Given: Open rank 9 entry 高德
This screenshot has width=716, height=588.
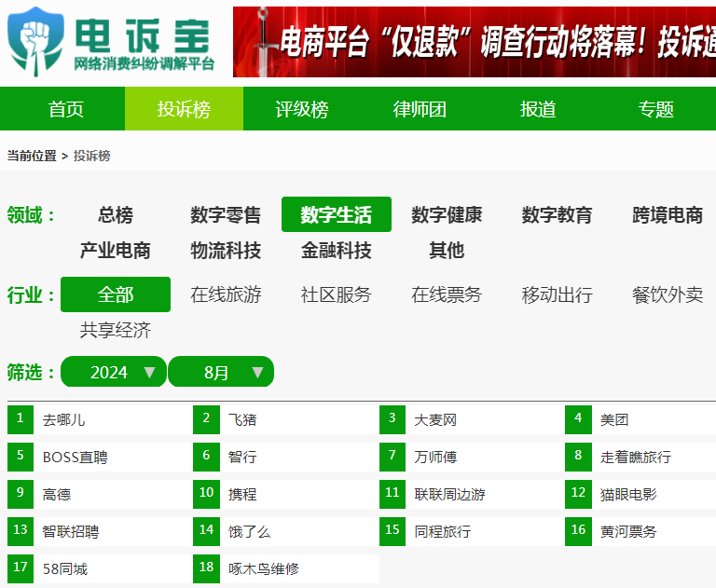Looking at the screenshot, I should click(100, 495).
